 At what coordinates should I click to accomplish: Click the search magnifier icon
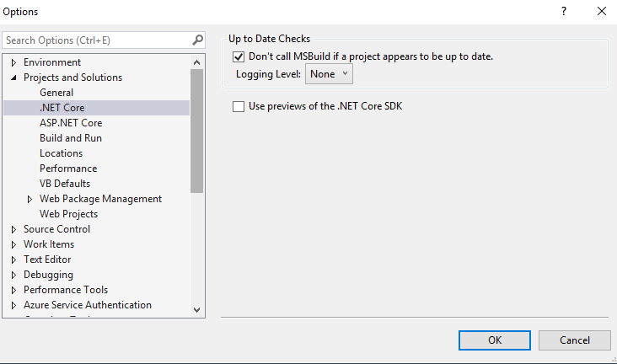coord(197,40)
